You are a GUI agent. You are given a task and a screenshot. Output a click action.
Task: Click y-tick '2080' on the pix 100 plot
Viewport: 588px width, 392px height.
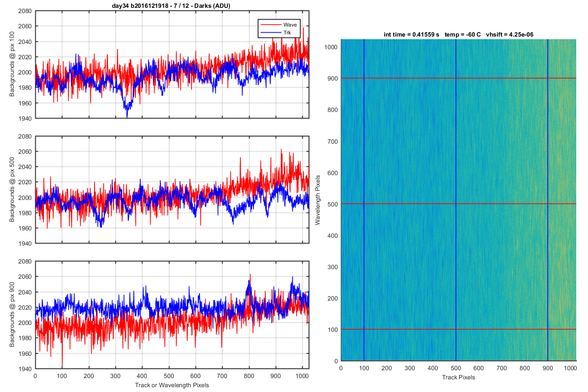[25, 11]
